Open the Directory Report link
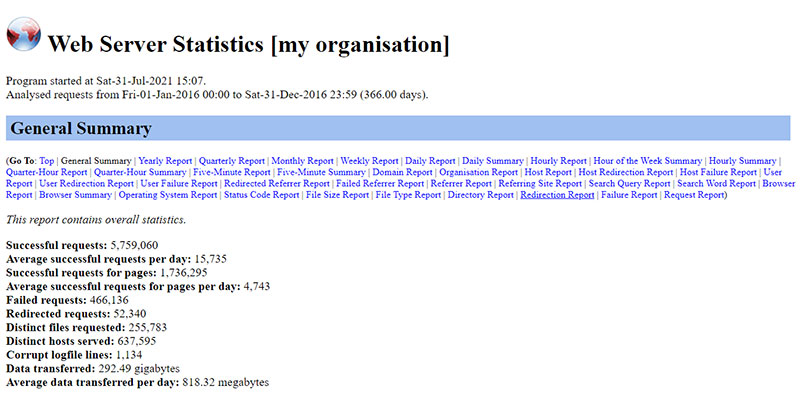 [481, 194]
